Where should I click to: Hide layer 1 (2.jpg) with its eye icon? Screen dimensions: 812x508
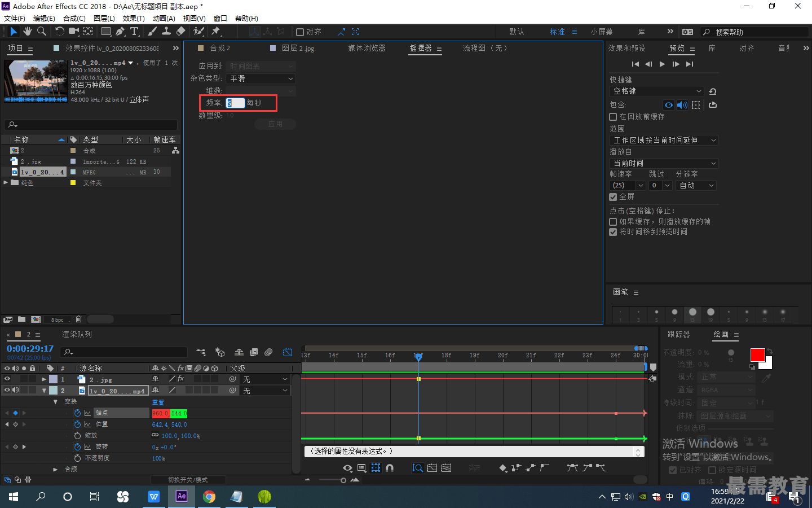(x=7, y=379)
